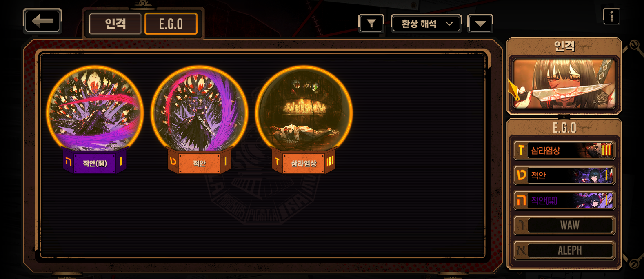Select the 적안 slot in E.G.O list
Viewport: 644px width, 279px height.
564,175
